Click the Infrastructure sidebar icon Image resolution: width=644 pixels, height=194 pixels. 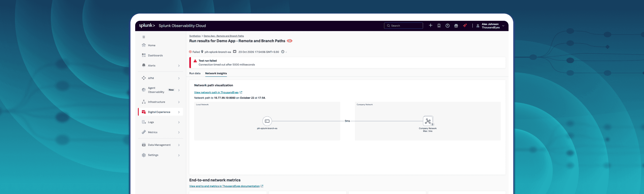coord(144,102)
